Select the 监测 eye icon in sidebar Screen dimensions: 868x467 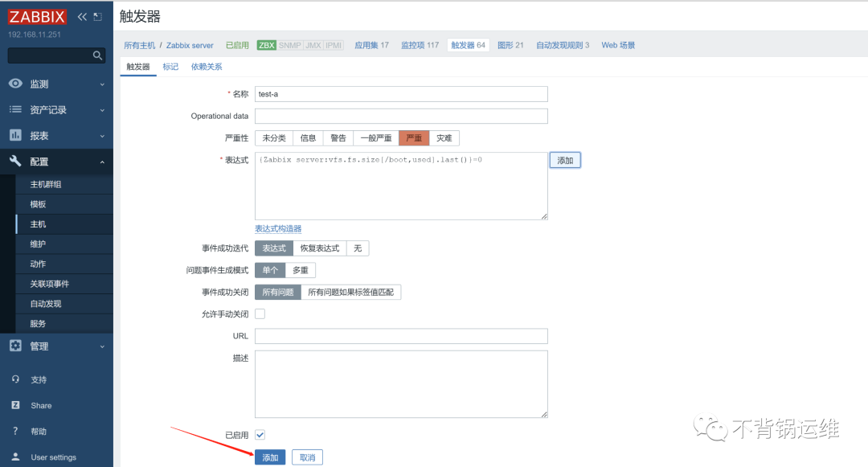[18, 83]
